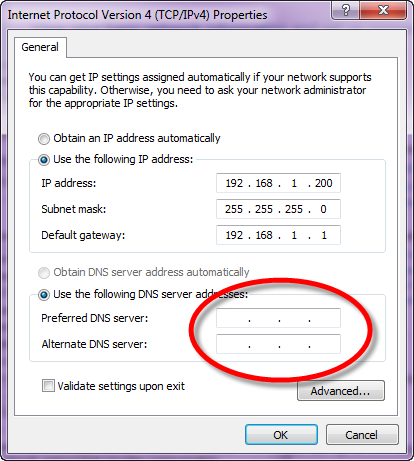
Task: Click the Help question mark button
Action: pyautogui.click(x=346, y=10)
